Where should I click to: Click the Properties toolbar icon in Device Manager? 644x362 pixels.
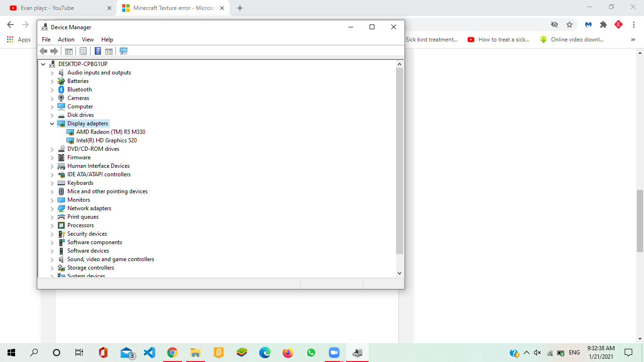83,51
